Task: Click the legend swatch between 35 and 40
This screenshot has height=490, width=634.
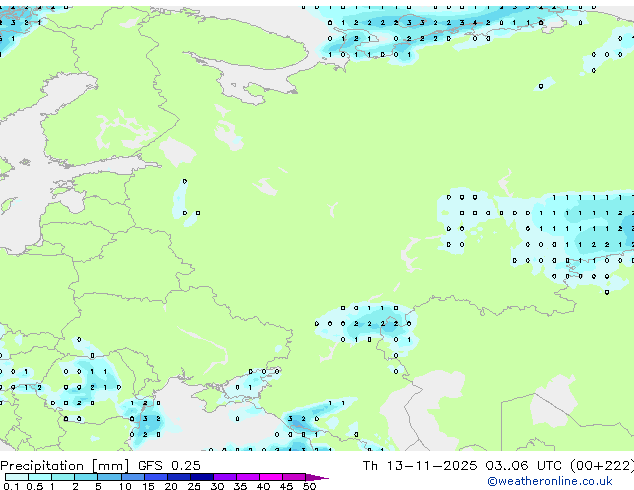Action: pyautogui.click(x=248, y=477)
